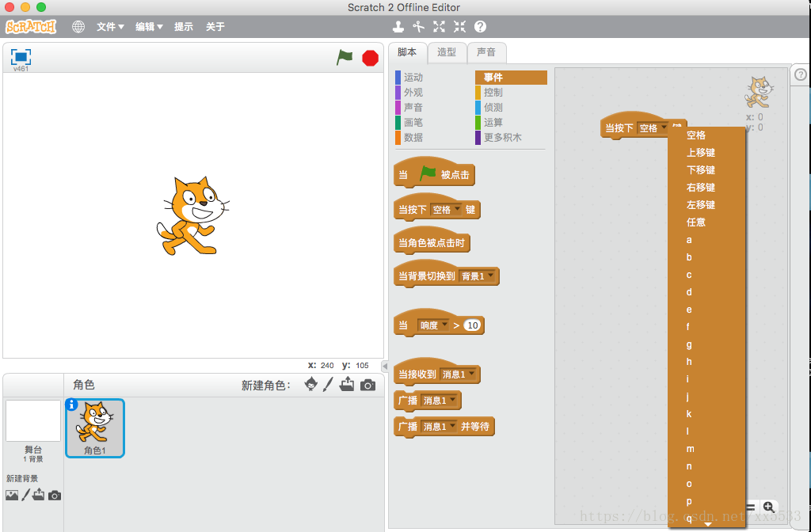Choose backdrop from library
Image resolution: width=811 pixels, height=532 pixels.
[x=12, y=496]
